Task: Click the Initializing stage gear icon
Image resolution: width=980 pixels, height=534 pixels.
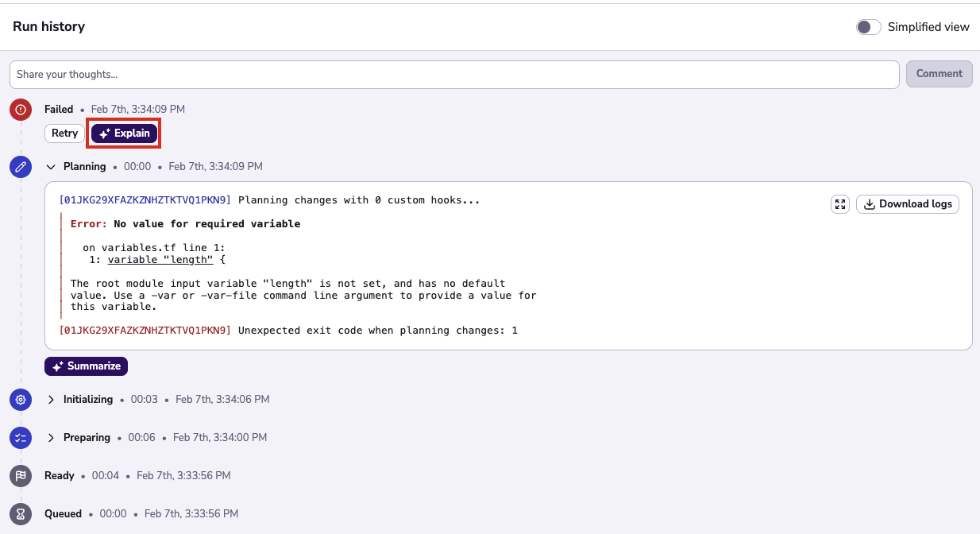Action: click(x=21, y=400)
